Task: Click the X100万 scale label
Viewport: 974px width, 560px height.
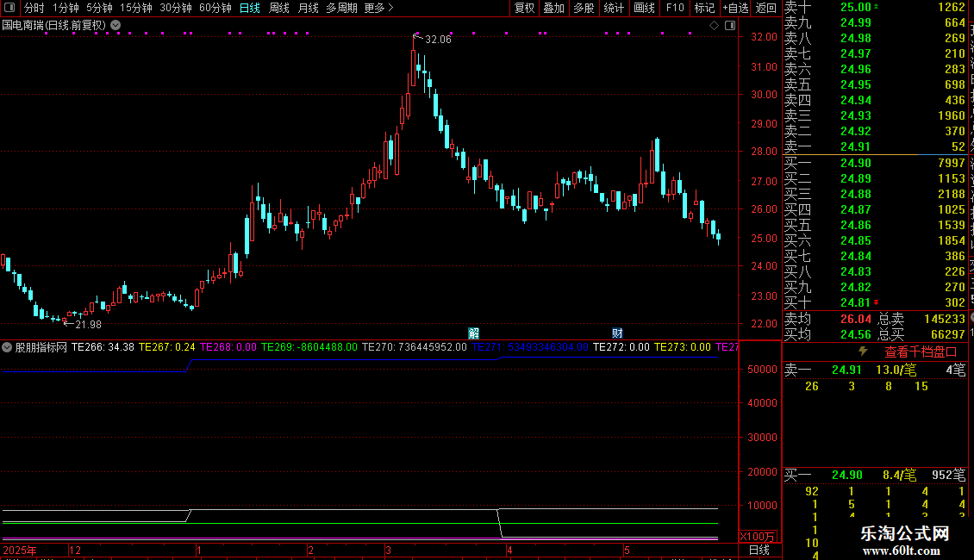Action: click(757, 537)
